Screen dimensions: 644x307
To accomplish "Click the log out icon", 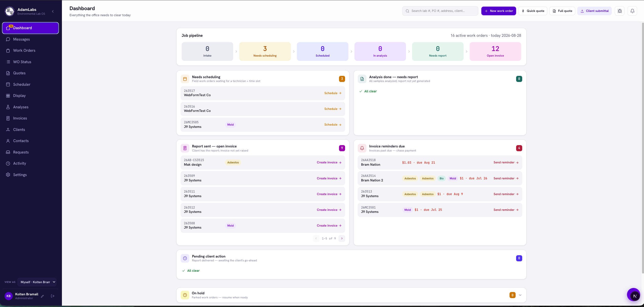I will (53, 296).
